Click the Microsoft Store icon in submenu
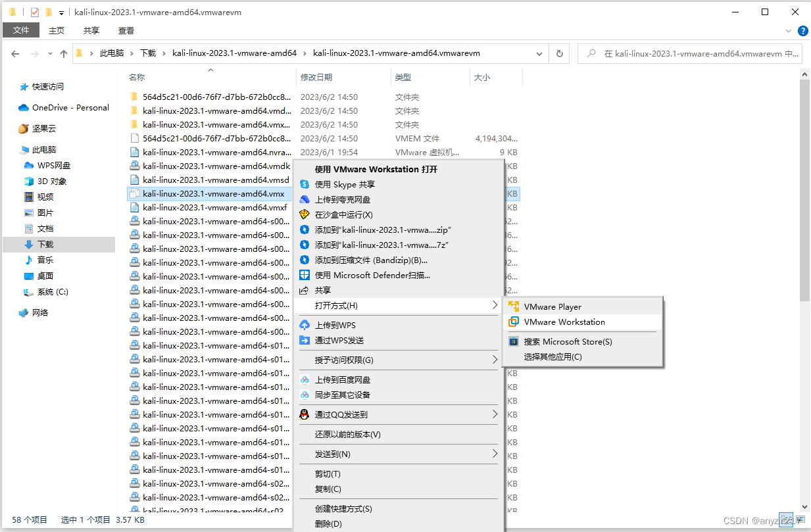The width and height of the screenshot is (811, 532). coord(514,342)
